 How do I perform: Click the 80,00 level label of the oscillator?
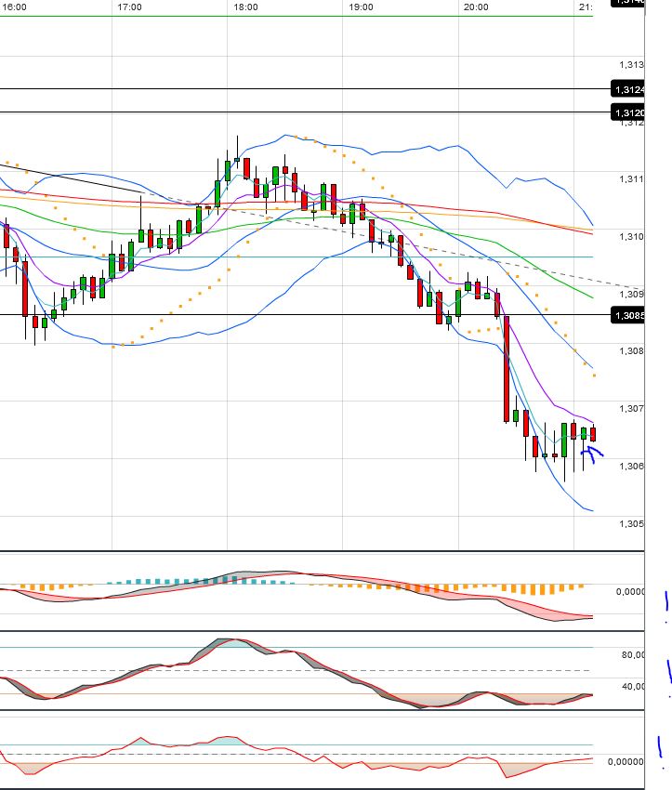click(x=633, y=655)
